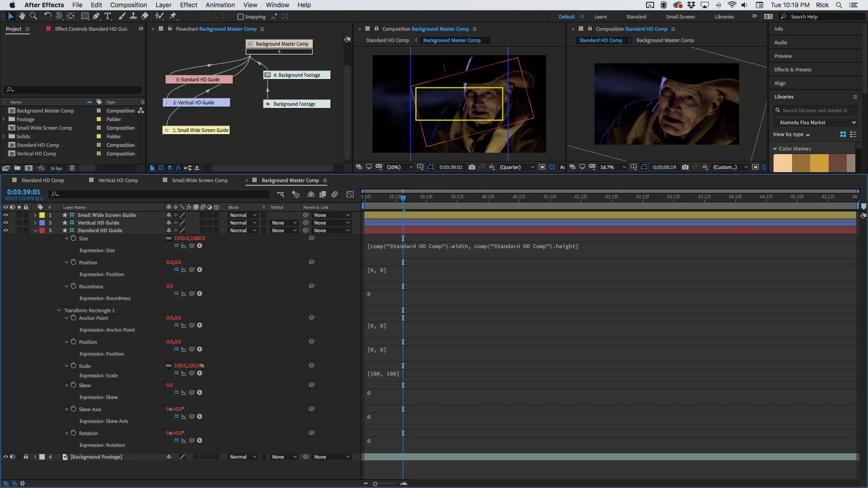Screen dimensions: 868x488
Task: Switch to Vertical HD Comp timeline tab
Action: [x=118, y=180]
